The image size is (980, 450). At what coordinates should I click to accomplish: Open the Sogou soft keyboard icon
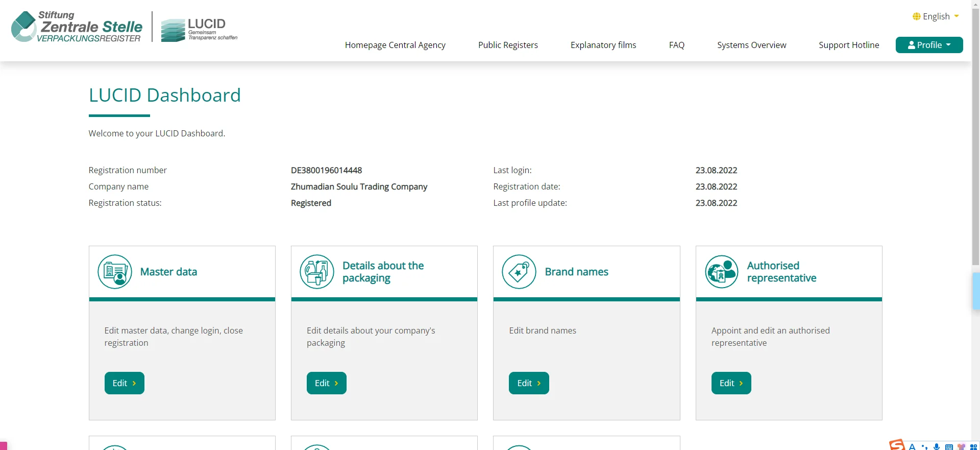[949, 447]
